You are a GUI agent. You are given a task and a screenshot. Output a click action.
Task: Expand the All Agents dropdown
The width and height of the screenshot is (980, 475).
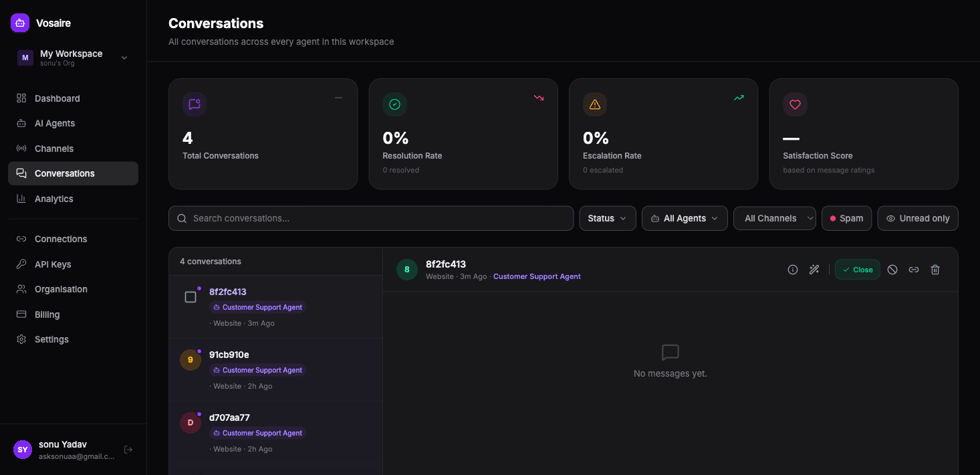tap(685, 218)
